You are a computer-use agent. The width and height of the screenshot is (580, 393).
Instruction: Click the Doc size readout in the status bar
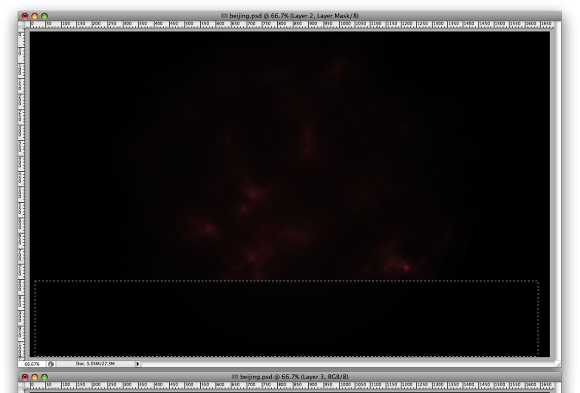coord(95,364)
